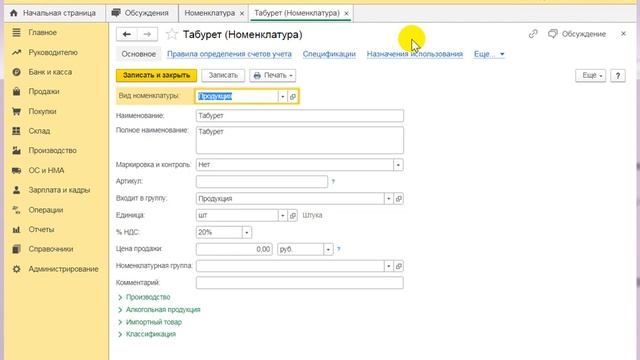Show the Артикул hint question mark
The image size is (640, 360).
tap(333, 181)
